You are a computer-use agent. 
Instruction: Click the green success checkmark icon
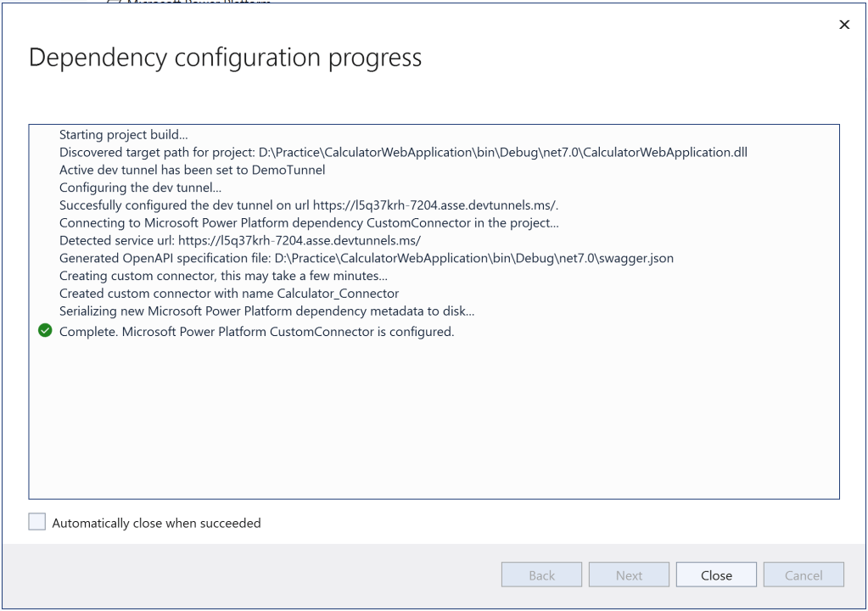[x=45, y=332]
